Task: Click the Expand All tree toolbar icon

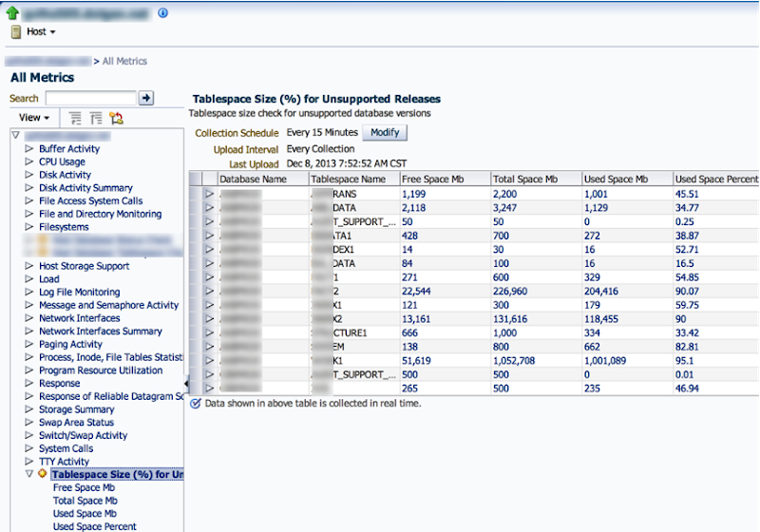Action: [75, 118]
